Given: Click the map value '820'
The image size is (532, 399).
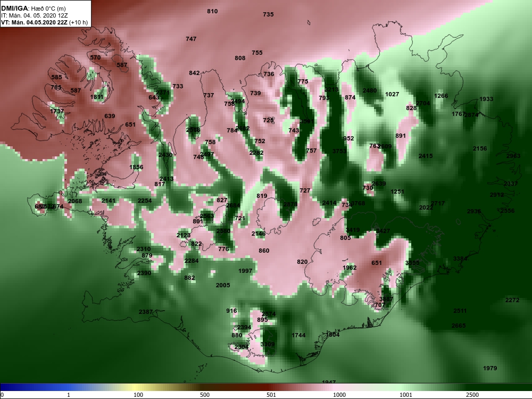Looking at the screenshot, I should [x=302, y=262].
